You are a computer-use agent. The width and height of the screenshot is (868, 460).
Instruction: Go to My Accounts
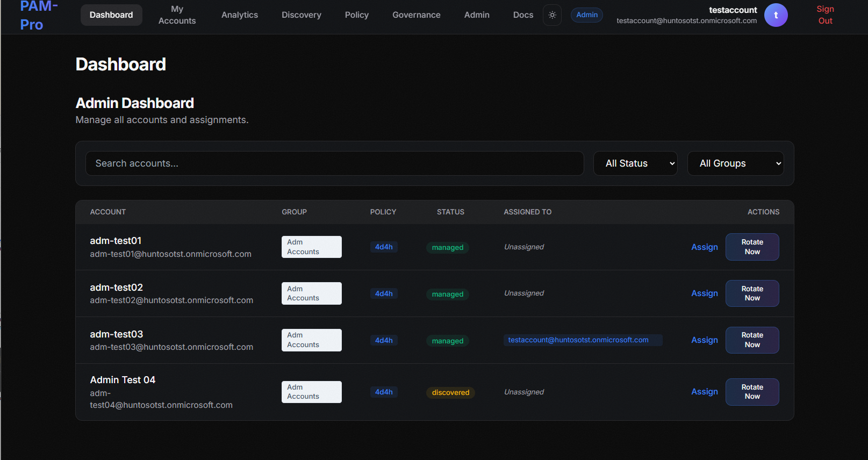pos(177,15)
